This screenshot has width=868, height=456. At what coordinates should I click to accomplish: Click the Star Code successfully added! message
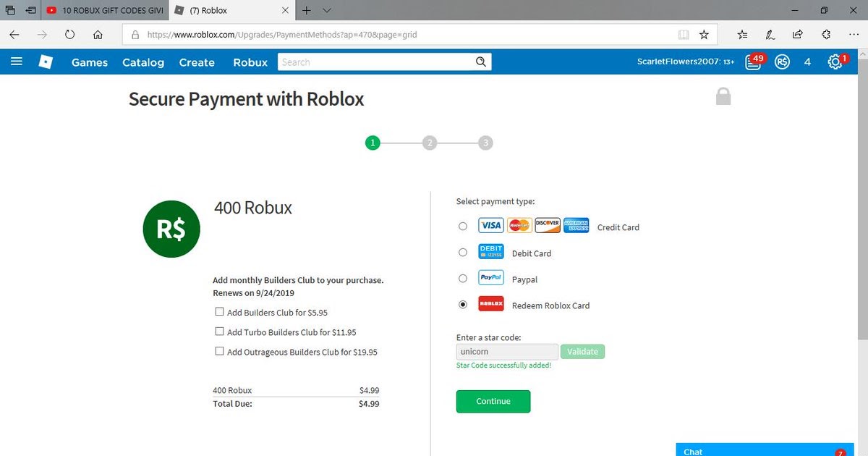pos(504,366)
